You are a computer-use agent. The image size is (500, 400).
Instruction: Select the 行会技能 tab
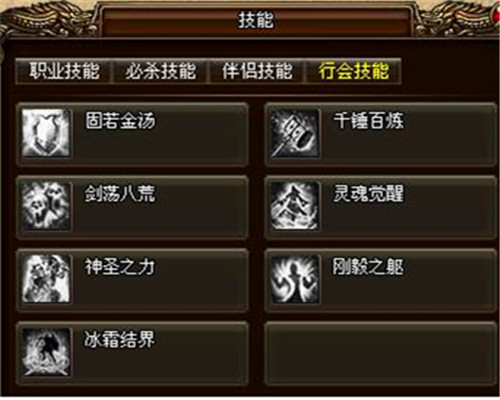tap(353, 71)
